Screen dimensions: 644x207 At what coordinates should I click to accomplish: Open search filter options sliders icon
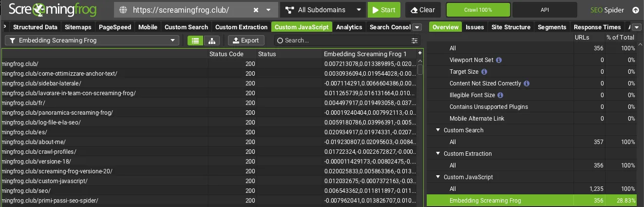[415, 41]
